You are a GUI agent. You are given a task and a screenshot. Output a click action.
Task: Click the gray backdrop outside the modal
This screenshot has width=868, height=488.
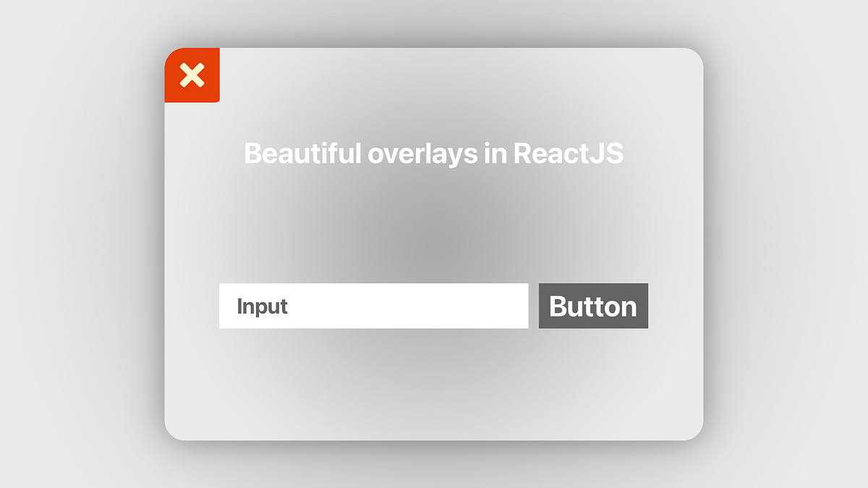coord(80,246)
